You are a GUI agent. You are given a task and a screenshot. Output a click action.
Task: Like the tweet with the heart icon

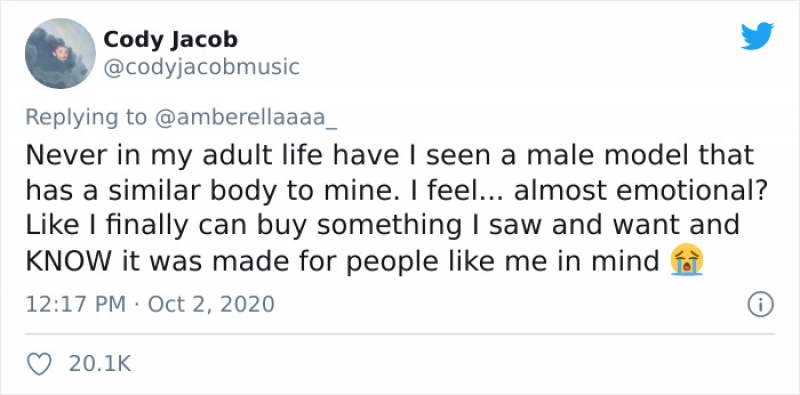tap(38, 364)
